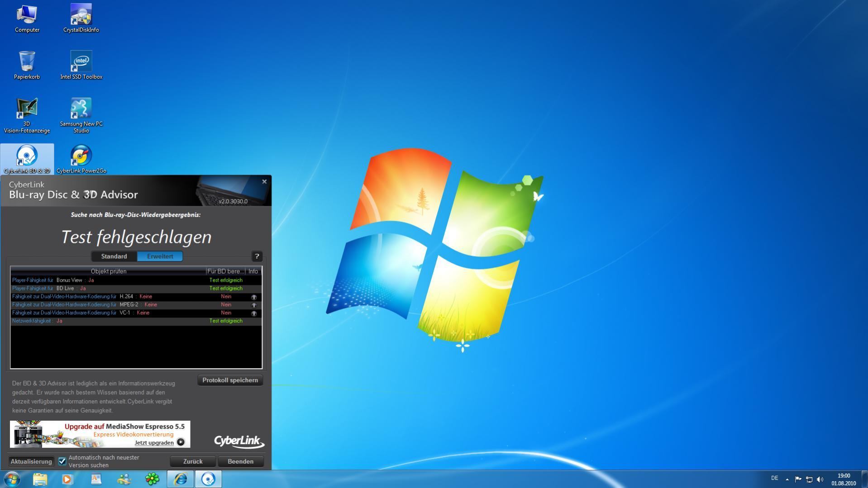
Task: Click Protokoll speichern button
Action: pyautogui.click(x=230, y=380)
